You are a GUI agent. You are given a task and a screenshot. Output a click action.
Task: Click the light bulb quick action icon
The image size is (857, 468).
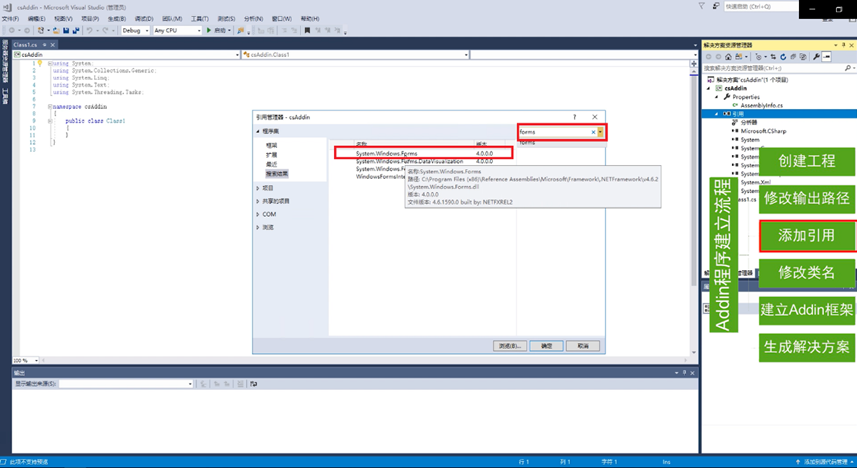39,63
